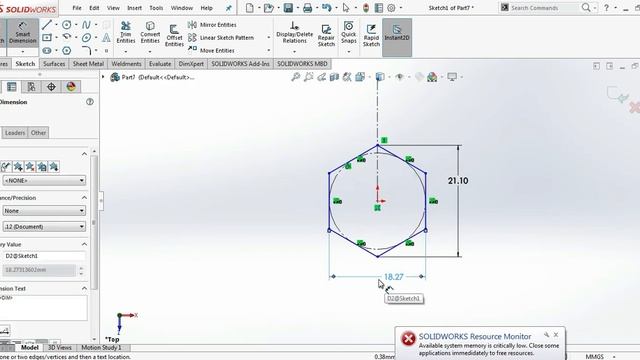Viewport: 640px width, 360px height.
Task: Open the FeatureManager design tree tab
Action: point(12,87)
